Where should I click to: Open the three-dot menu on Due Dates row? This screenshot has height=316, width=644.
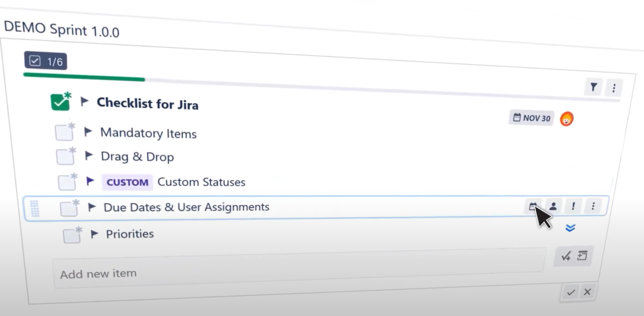coord(593,206)
